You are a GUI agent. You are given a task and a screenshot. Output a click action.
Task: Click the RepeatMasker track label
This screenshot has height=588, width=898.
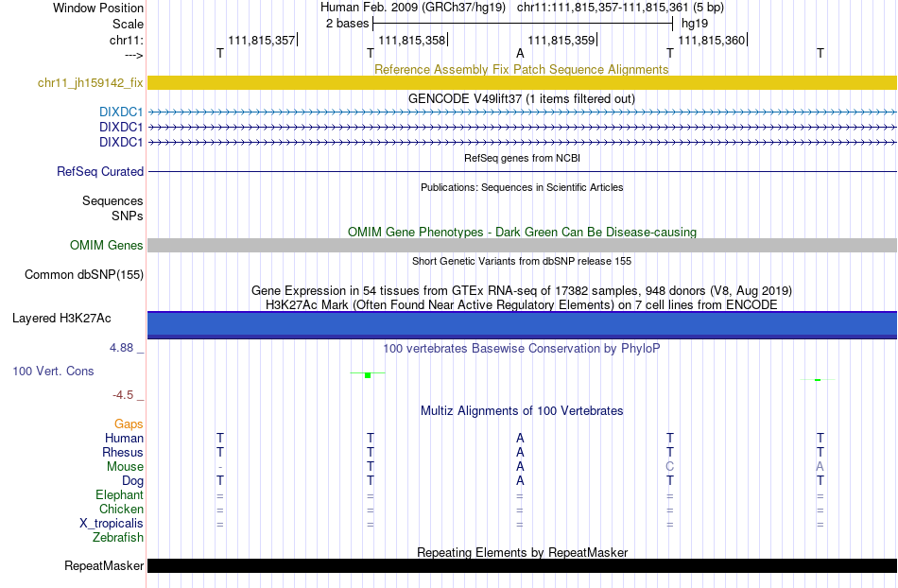[x=104, y=566]
